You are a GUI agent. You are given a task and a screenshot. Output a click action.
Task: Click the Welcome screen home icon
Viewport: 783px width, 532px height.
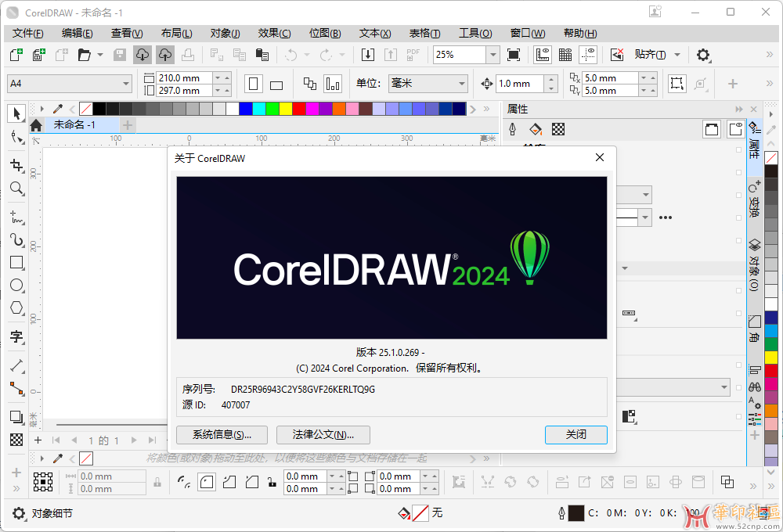pyautogui.click(x=36, y=124)
